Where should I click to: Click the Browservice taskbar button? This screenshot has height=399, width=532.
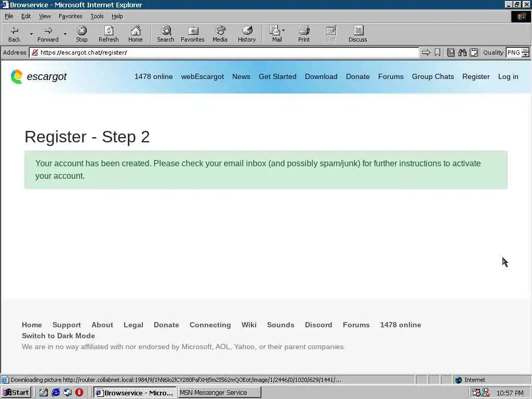135,393
